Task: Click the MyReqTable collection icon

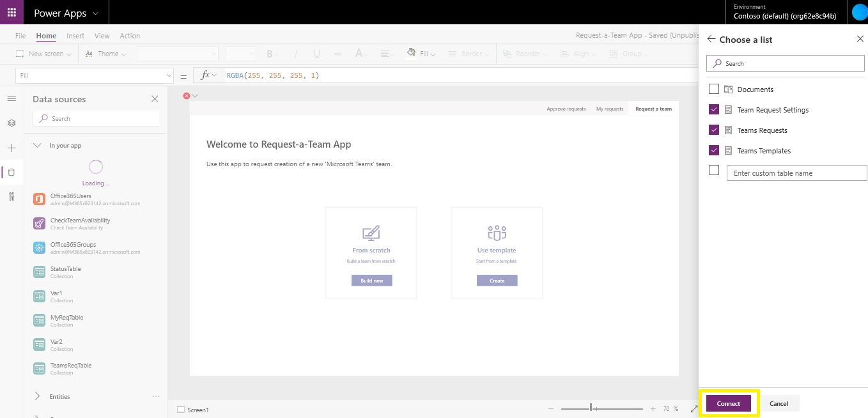Action: point(39,320)
